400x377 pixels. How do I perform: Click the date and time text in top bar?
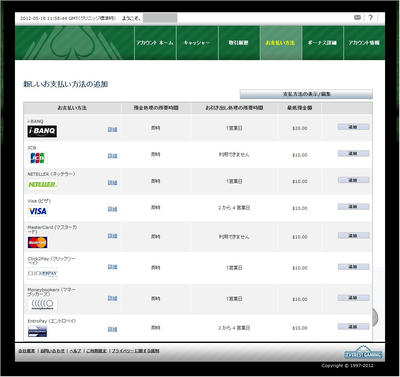[x=68, y=18]
